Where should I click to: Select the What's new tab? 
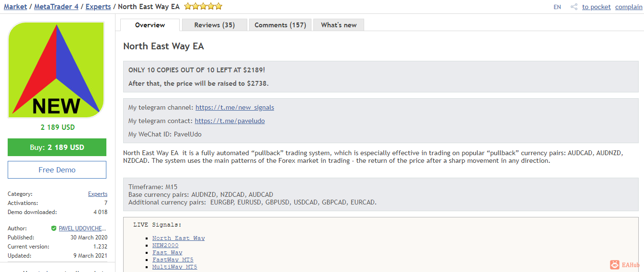(x=339, y=25)
